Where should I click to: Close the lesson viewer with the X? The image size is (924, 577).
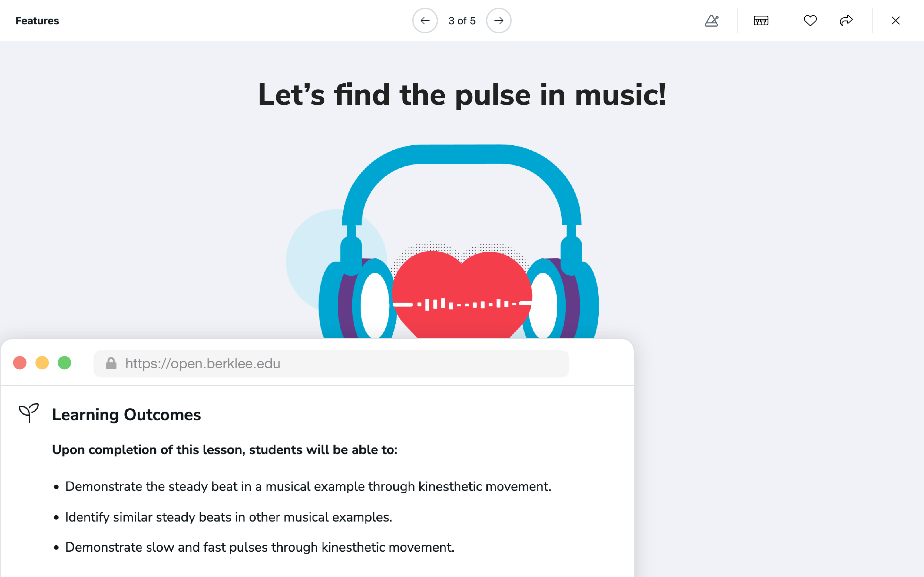[895, 21]
